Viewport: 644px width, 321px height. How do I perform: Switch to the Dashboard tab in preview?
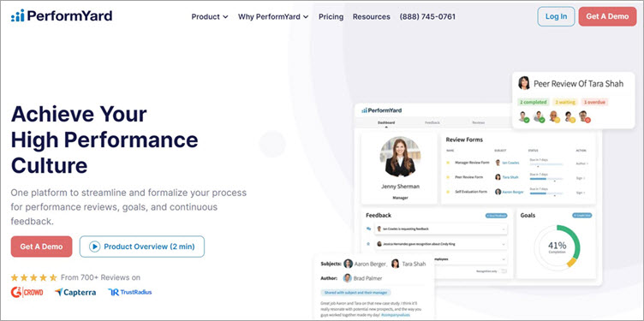(386, 122)
